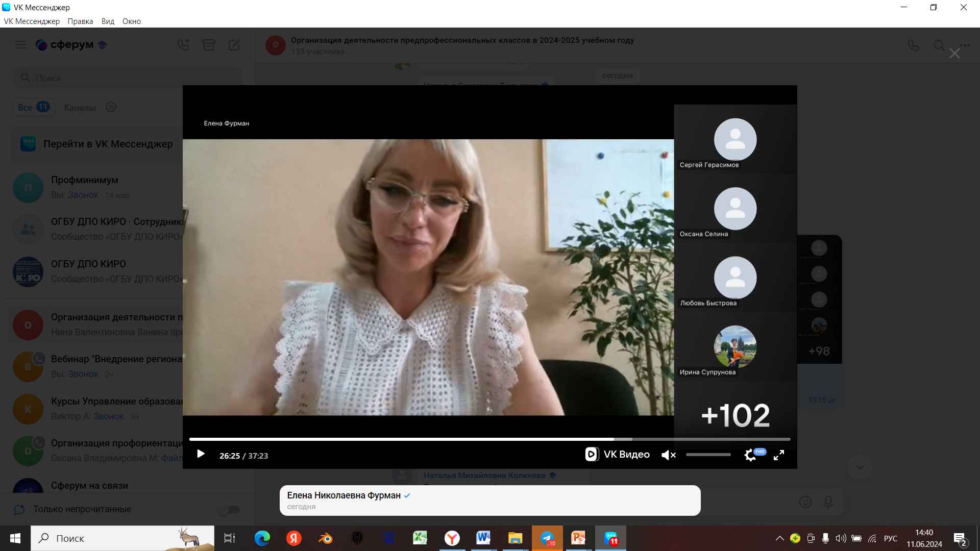This screenshot has height=551, width=980.
Task: Open Yandex app from taskbar
Action: [293, 538]
